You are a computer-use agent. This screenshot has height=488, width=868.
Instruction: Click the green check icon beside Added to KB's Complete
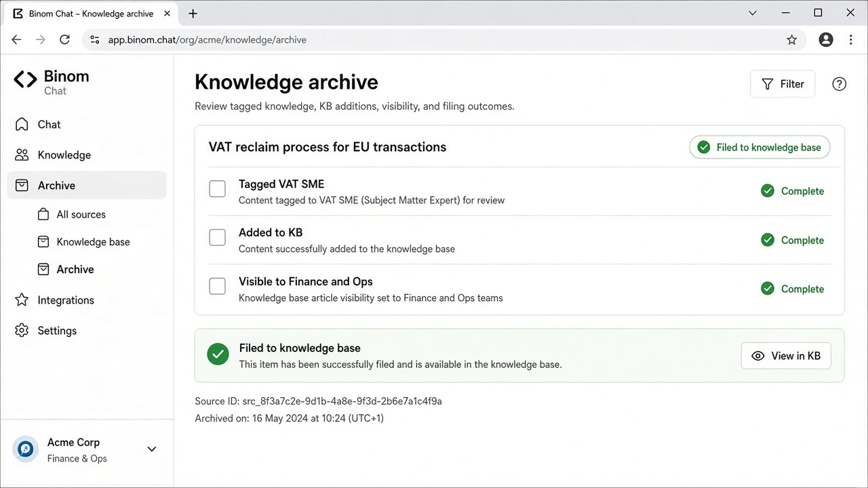click(x=768, y=240)
